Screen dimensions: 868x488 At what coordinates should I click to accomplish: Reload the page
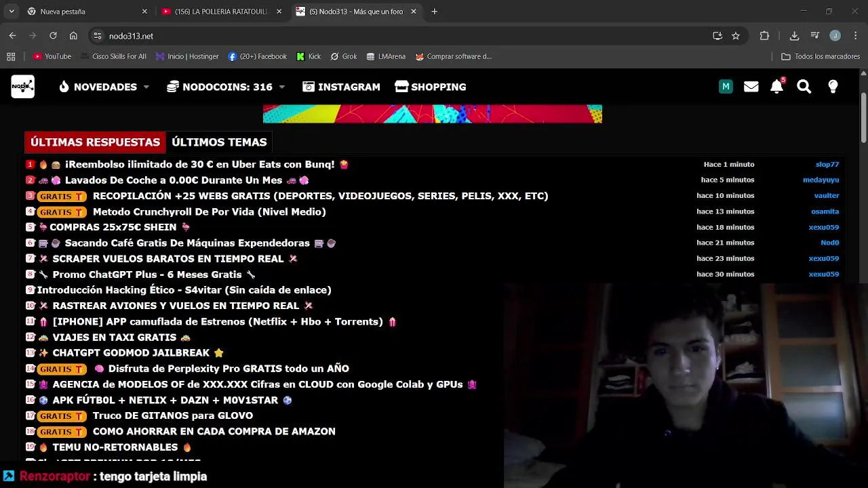point(53,36)
